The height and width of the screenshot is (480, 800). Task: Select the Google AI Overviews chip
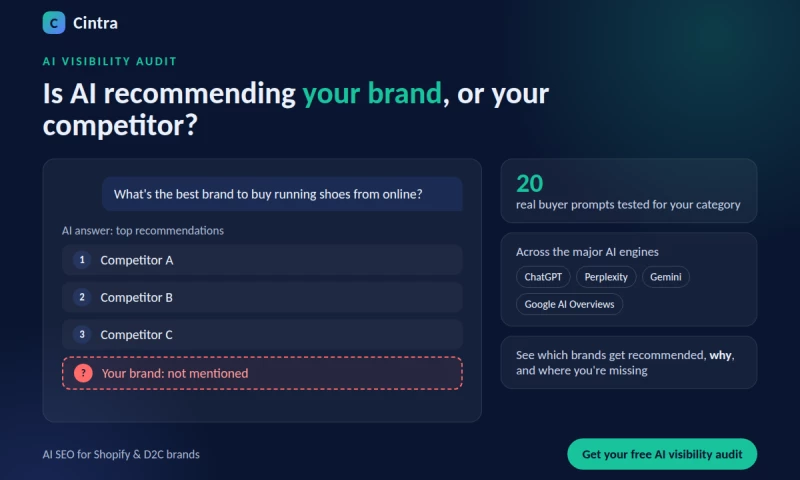click(x=569, y=304)
